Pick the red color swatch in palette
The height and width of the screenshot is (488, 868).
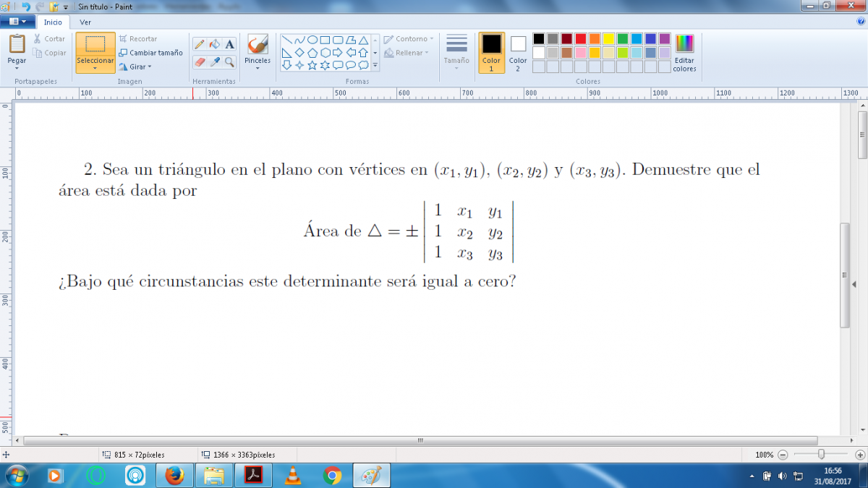click(x=580, y=39)
